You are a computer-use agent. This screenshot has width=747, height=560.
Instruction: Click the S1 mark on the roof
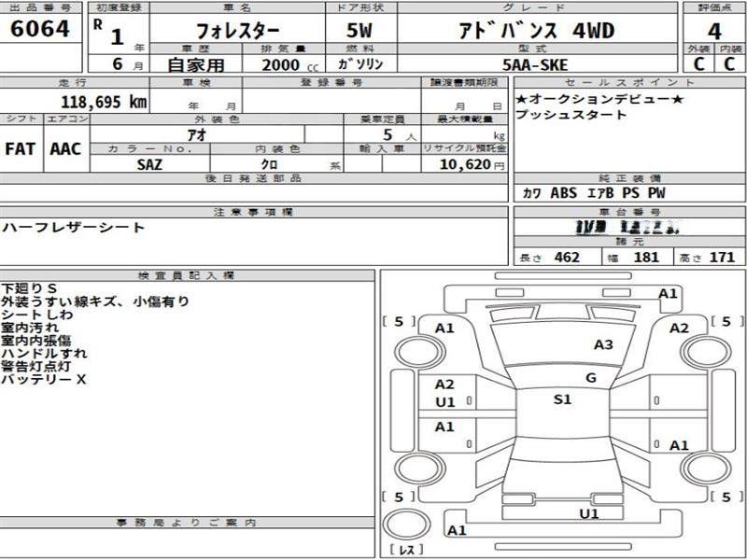coord(562,399)
